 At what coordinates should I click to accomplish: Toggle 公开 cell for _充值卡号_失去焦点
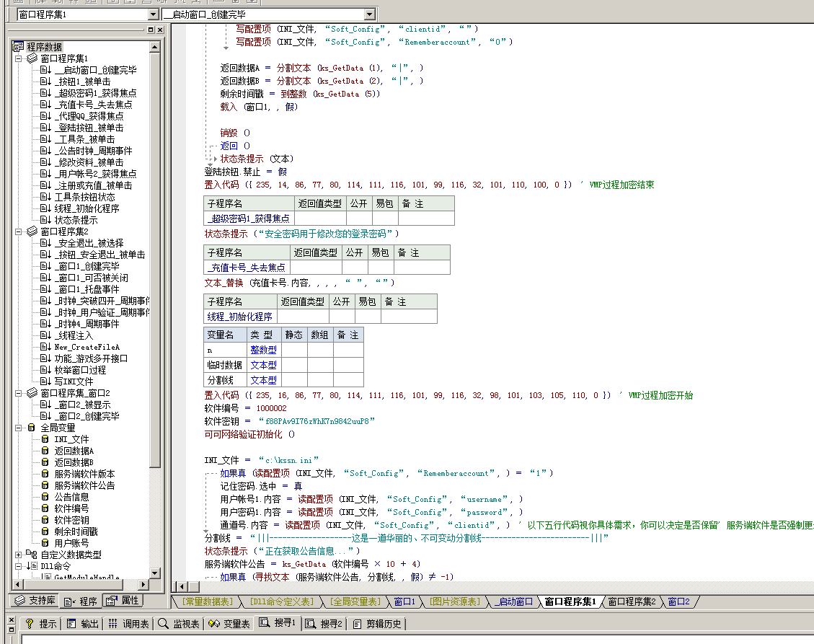coord(355,267)
